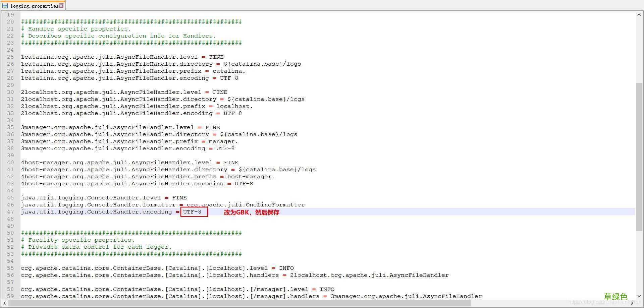Click the 1catalina encoding line 28
Viewport: 644px width, 308px height.
[129, 78]
